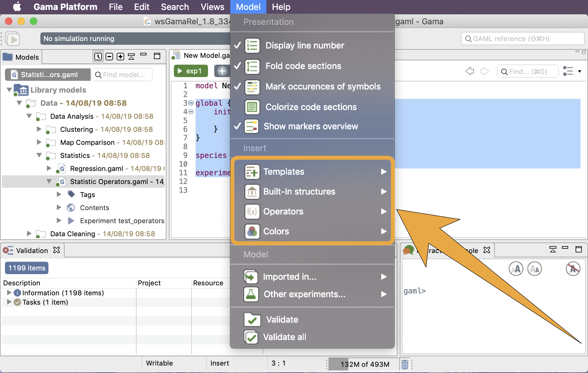This screenshot has width=588, height=373.
Task: Collapse all models with the minus icon
Action: pyautogui.click(x=109, y=57)
